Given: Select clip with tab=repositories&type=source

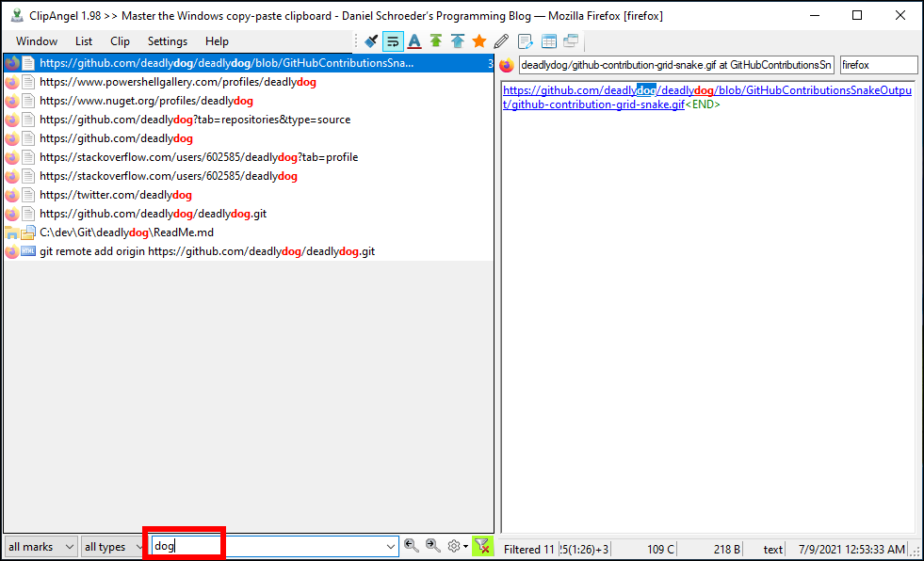Looking at the screenshot, I should tap(248, 120).
